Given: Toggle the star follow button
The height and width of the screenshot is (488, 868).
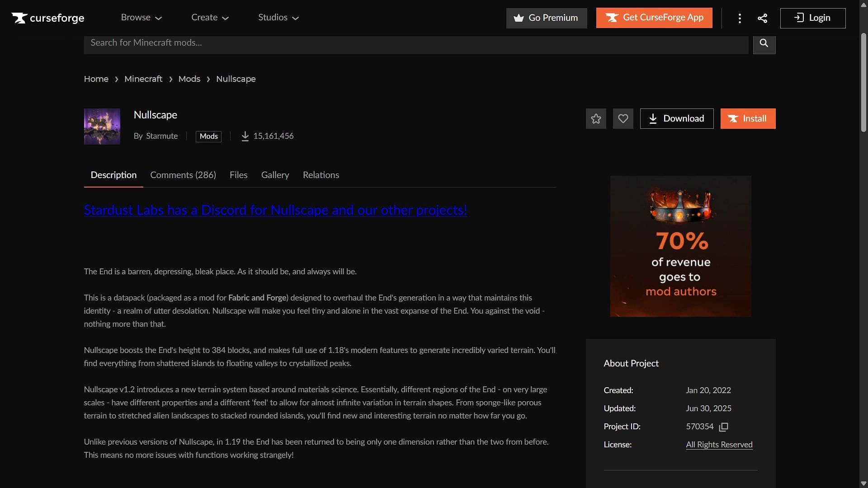Looking at the screenshot, I should (596, 119).
